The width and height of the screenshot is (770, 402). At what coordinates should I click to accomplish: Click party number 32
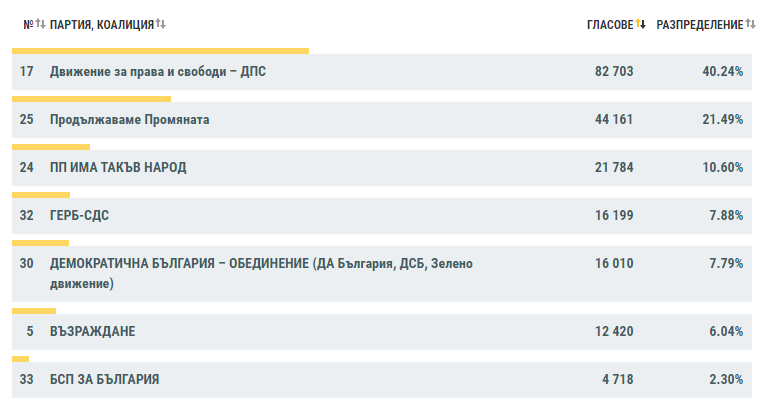click(x=27, y=215)
